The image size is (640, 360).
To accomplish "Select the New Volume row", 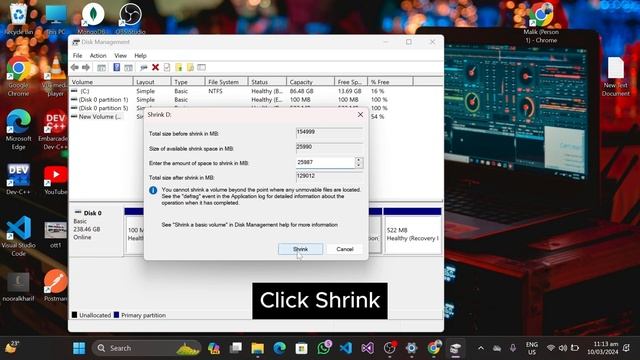I will (x=97, y=117).
